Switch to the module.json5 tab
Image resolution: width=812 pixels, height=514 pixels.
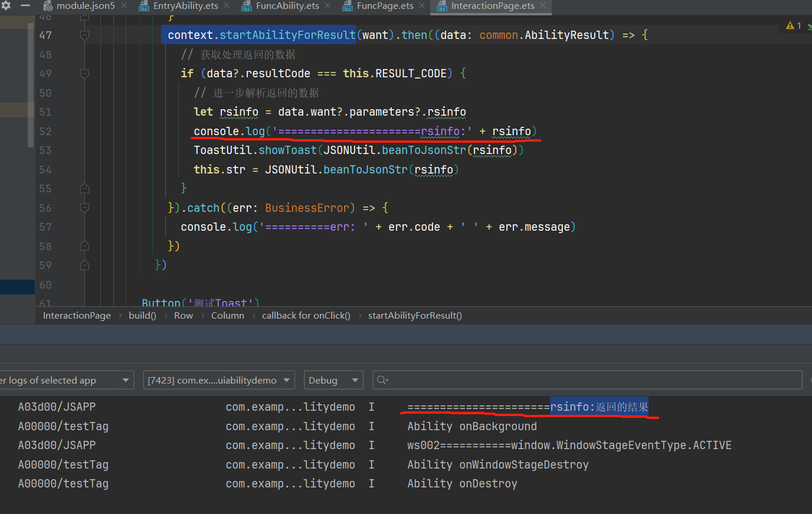[86, 6]
